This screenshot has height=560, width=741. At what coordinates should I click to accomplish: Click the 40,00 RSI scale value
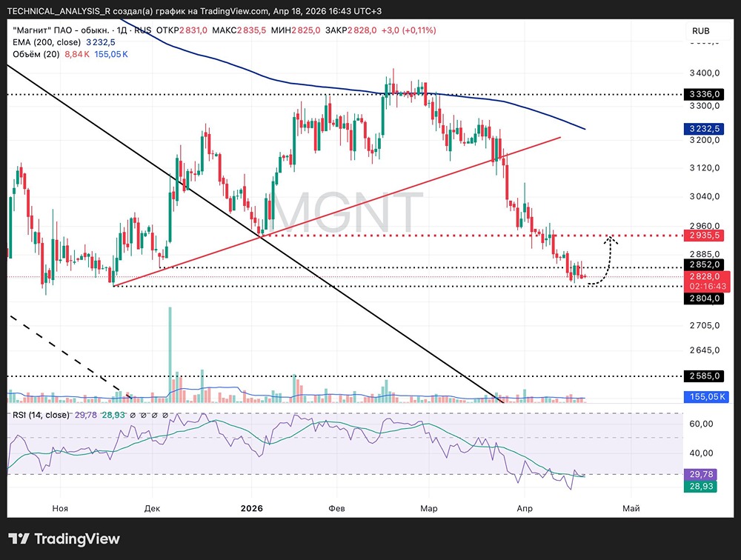click(x=701, y=453)
